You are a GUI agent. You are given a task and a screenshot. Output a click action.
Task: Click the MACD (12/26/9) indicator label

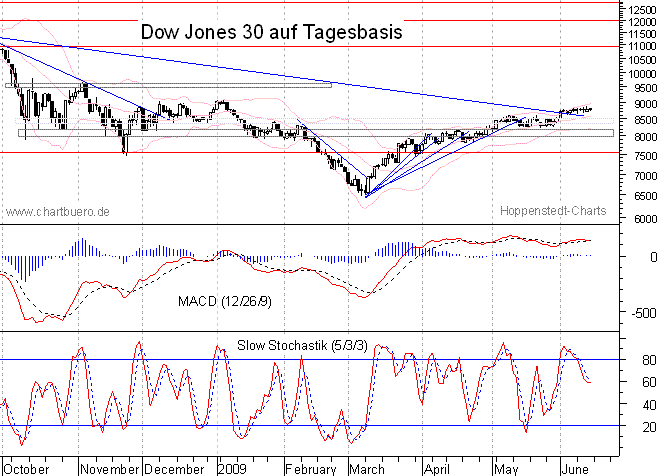pyautogui.click(x=225, y=301)
